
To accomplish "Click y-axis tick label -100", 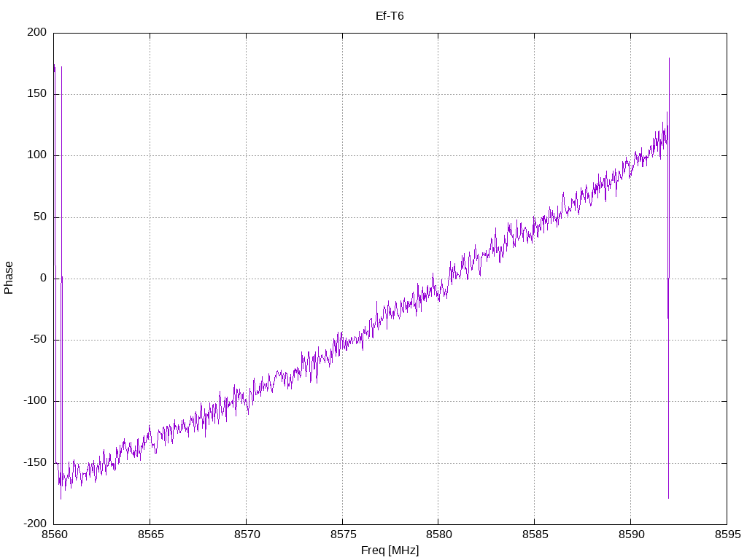I will [35, 401].
